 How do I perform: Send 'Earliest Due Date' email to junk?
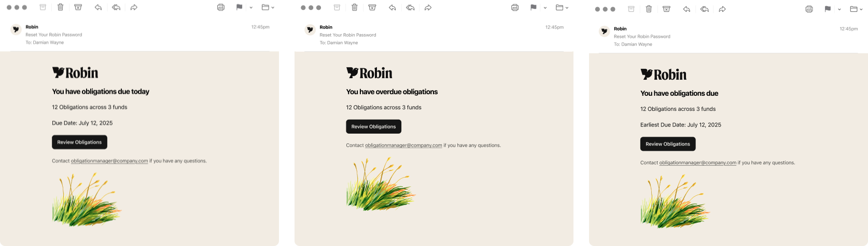pos(666,9)
